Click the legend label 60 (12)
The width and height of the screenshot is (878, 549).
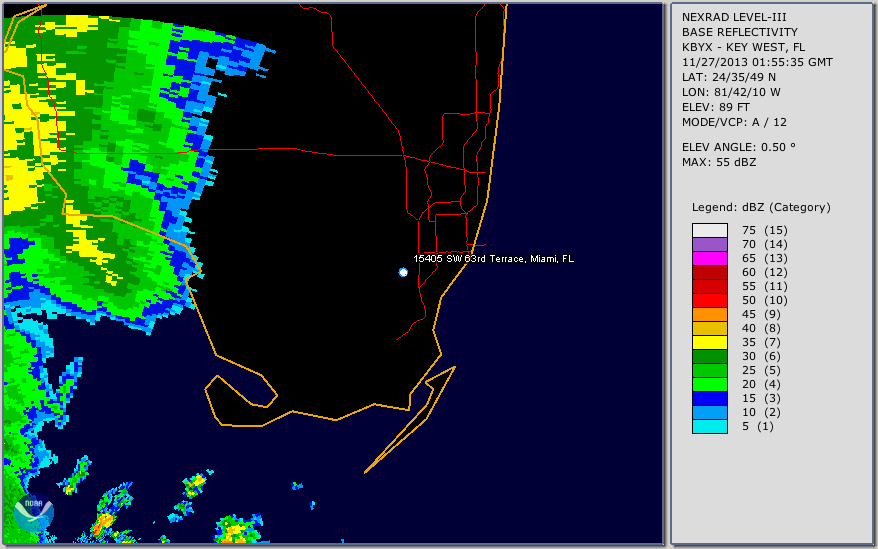click(x=765, y=272)
